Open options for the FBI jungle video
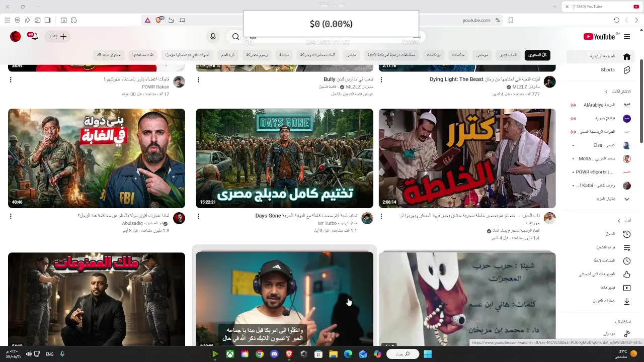This screenshot has height=362, width=644. pyautogui.click(x=11, y=216)
